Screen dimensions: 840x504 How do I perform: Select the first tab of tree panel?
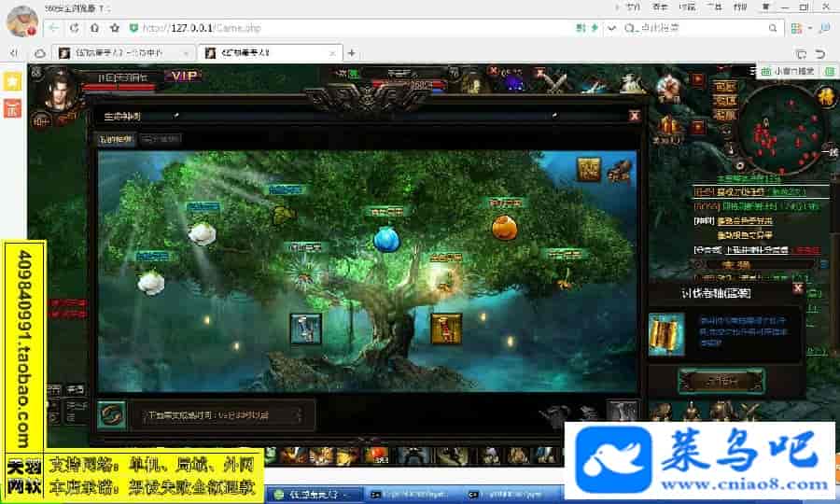point(115,139)
